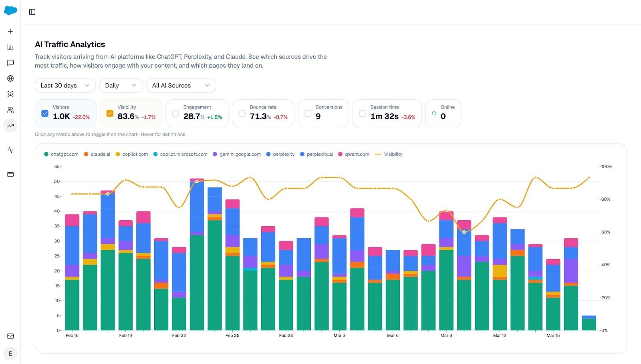The height and width of the screenshot is (364, 641).
Task: Open the globe icon in the sidebar
Action: click(10, 78)
